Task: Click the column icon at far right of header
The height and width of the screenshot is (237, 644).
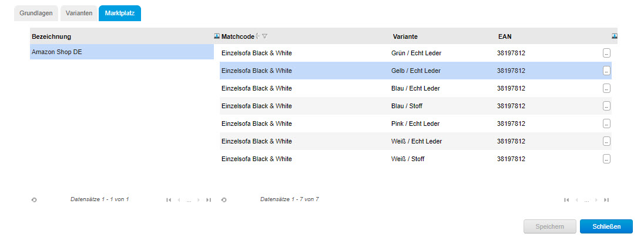Action: point(614,36)
